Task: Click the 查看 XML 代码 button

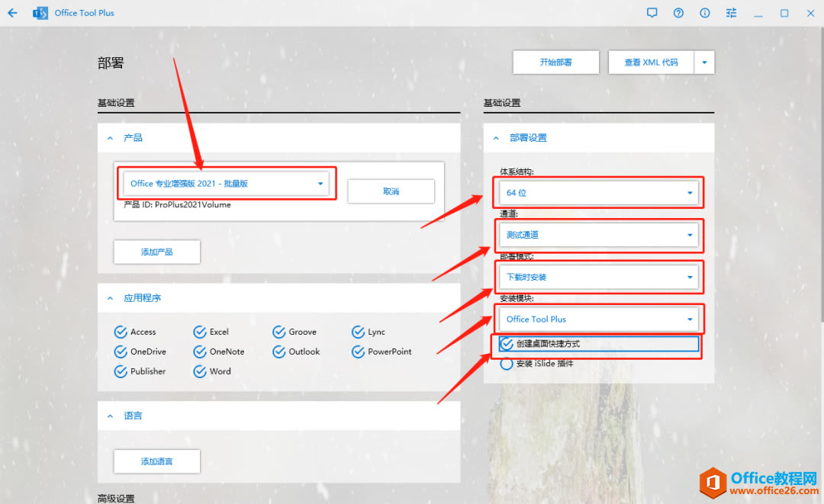Action: [x=651, y=63]
